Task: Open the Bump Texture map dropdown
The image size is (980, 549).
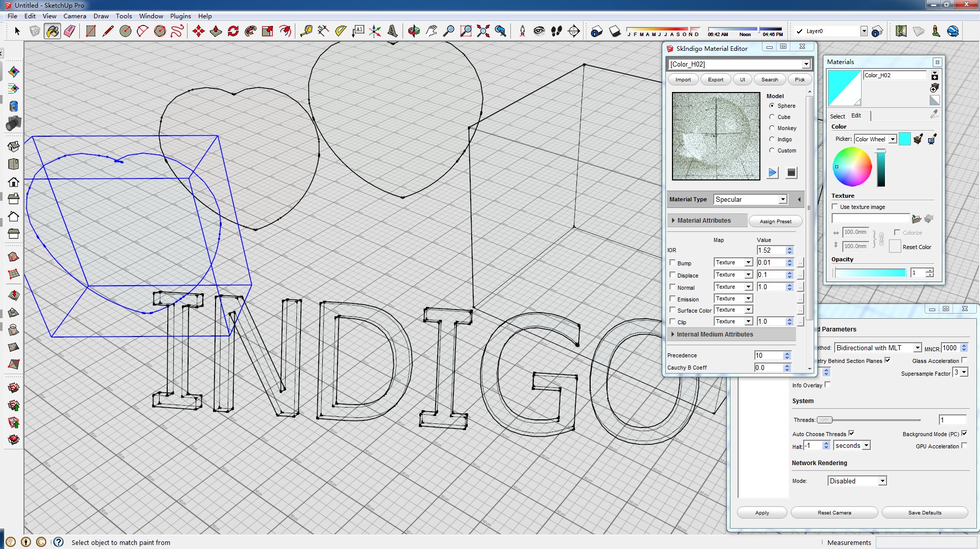Action: [x=733, y=262]
